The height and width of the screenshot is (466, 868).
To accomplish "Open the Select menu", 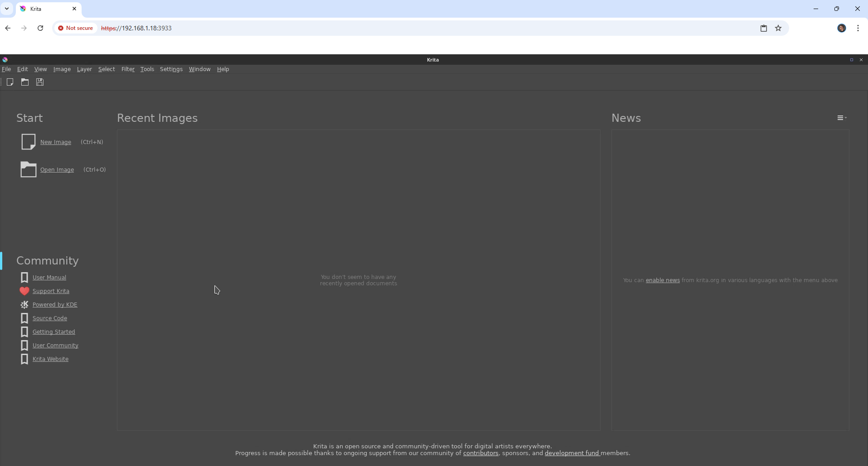I will click(107, 69).
